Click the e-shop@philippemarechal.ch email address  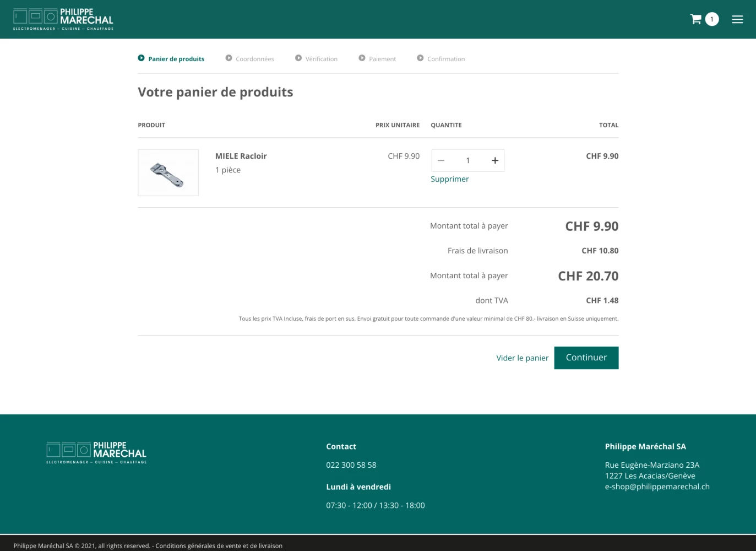pos(657,487)
